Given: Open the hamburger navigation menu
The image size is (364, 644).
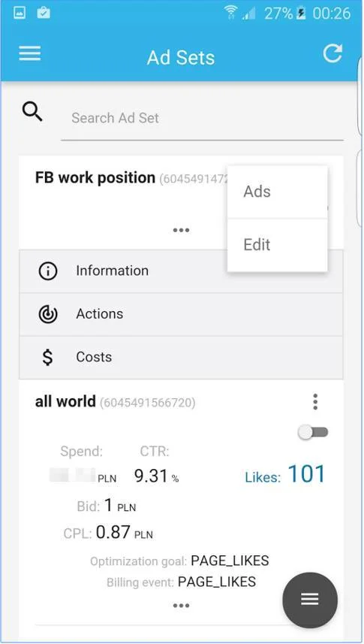Looking at the screenshot, I should 29,54.
